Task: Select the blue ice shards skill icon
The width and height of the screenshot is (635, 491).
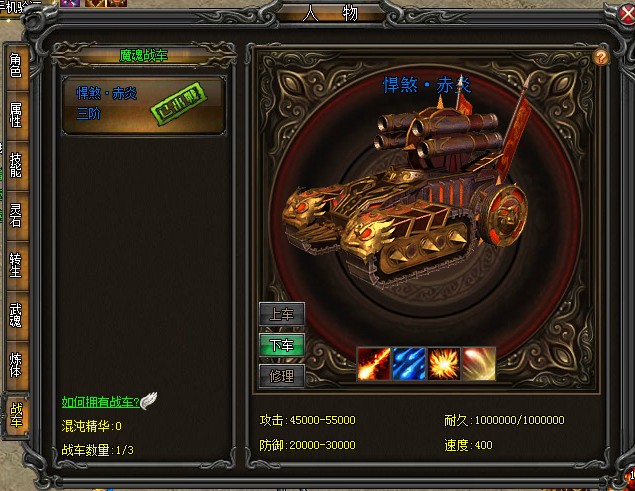Action: pos(409,363)
